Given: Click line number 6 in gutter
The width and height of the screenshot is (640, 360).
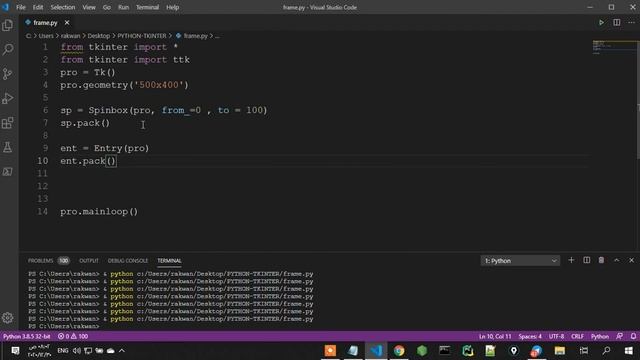Looking at the screenshot, I should pyautogui.click(x=45, y=110).
